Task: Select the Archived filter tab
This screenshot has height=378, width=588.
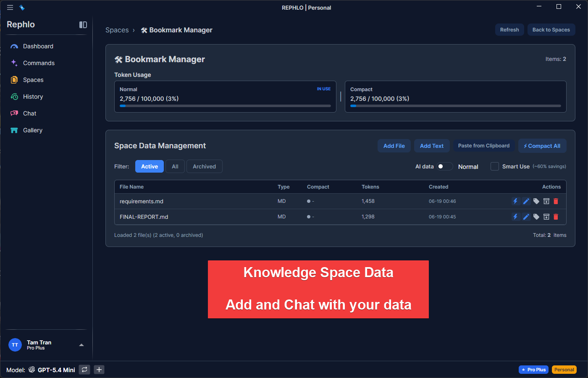Action: 205,166
